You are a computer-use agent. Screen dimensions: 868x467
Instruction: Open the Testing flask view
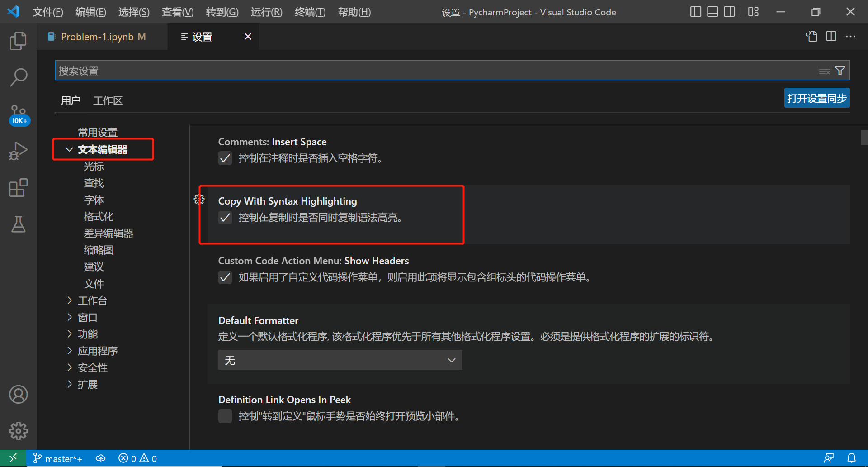(18, 224)
